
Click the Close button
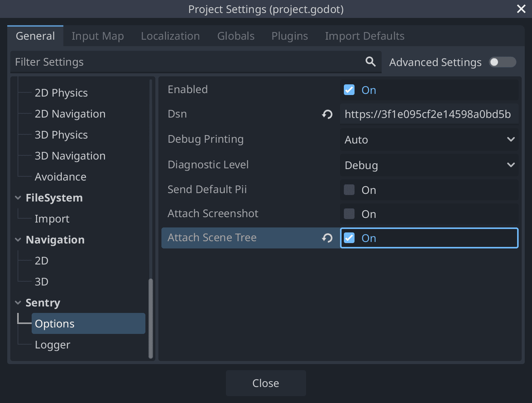[266, 383]
